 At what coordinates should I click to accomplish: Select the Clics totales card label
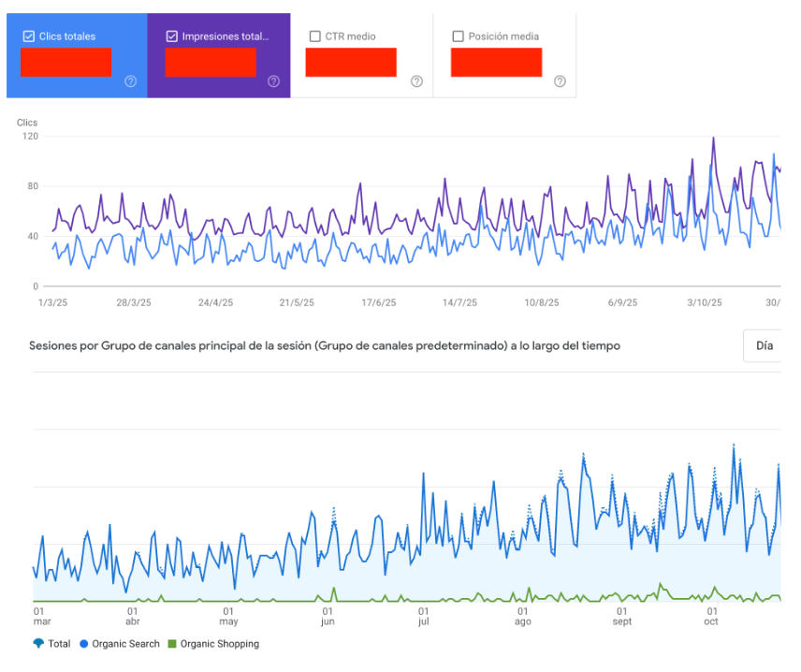pyautogui.click(x=67, y=37)
